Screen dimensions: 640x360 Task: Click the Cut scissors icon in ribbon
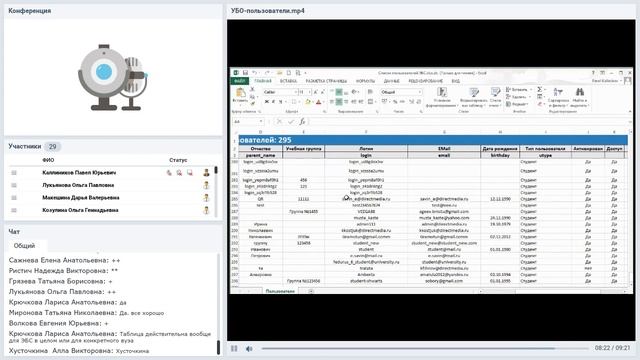(252, 89)
